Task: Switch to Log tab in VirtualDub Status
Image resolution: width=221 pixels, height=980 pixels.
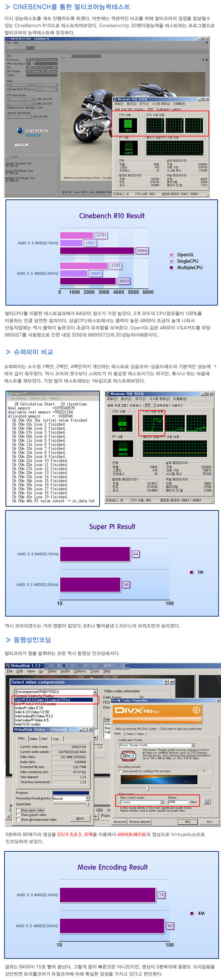Action: pyautogui.click(x=56, y=739)
